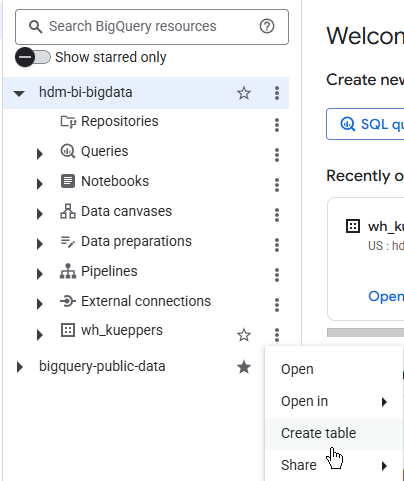Expand the Notebooks node

tap(40, 184)
